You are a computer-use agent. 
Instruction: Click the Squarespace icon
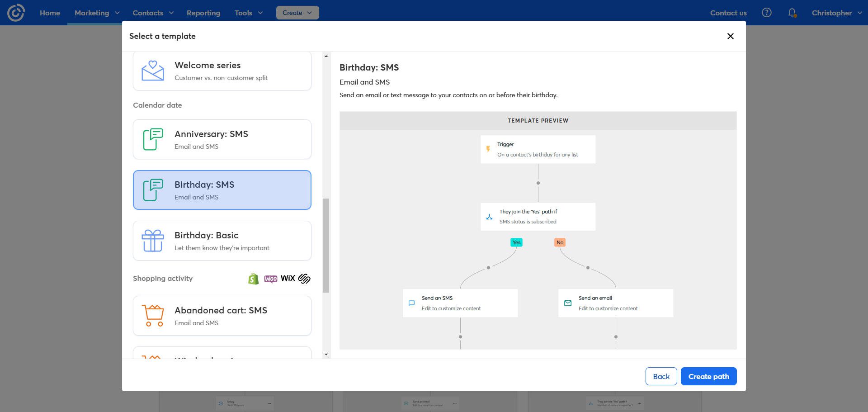tap(304, 279)
